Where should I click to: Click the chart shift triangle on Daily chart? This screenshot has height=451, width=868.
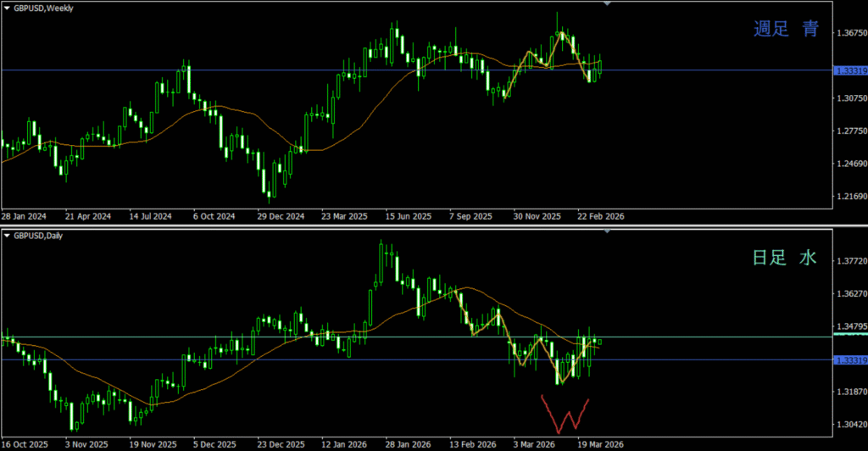[x=606, y=231]
